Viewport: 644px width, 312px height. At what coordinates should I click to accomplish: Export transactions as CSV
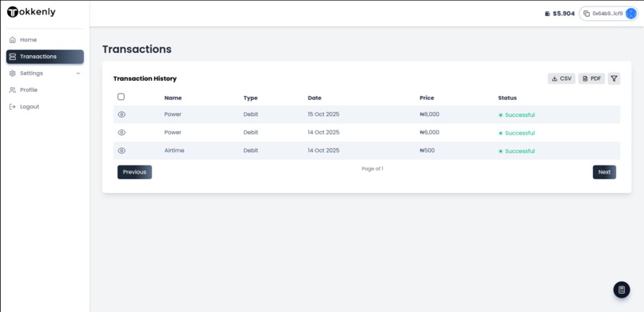click(562, 78)
